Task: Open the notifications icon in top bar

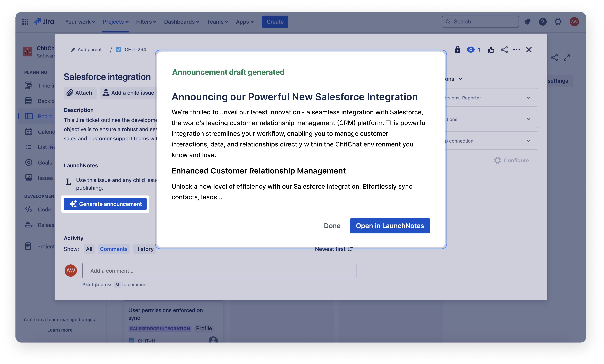Action: pyautogui.click(x=528, y=22)
